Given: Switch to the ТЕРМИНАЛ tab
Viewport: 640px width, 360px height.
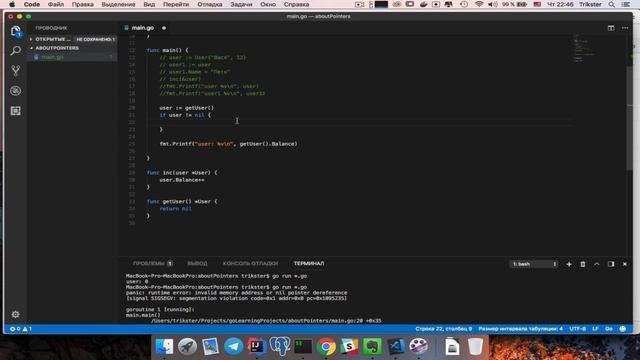Looking at the screenshot, I should pyautogui.click(x=309, y=264).
